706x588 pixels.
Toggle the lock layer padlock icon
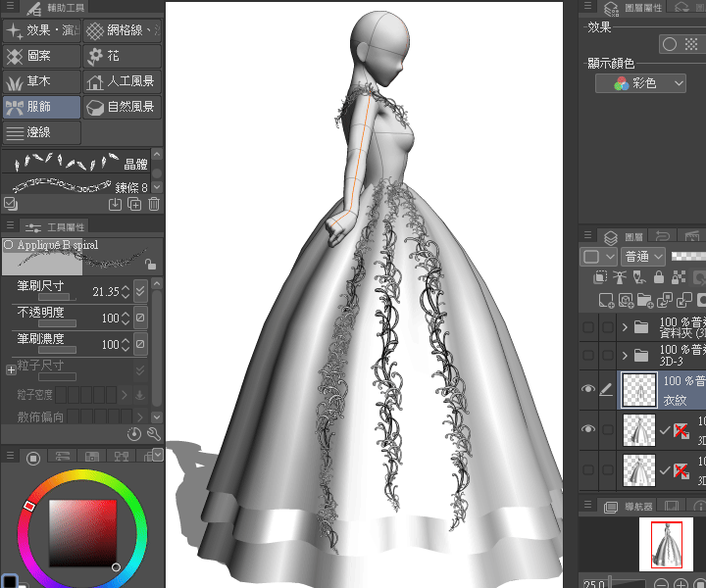659,277
